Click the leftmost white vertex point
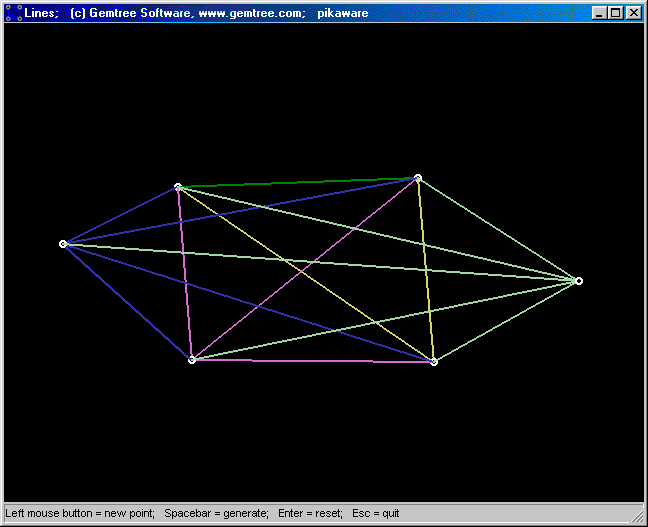The width and height of the screenshot is (648, 527). coord(63,244)
